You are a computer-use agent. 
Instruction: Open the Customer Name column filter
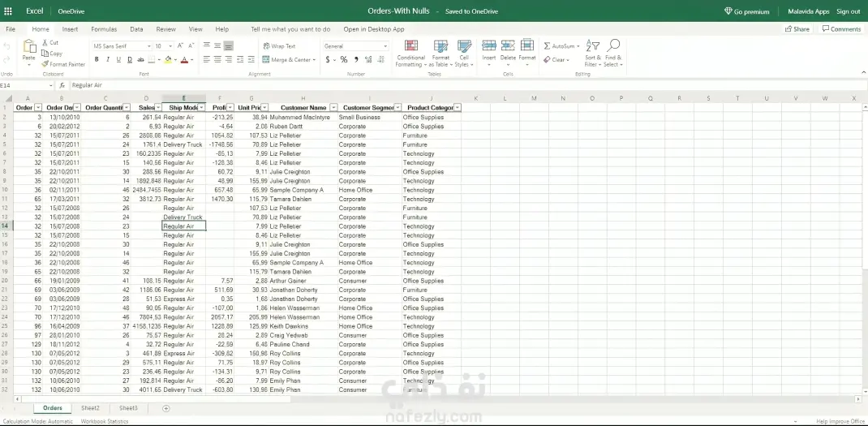333,107
